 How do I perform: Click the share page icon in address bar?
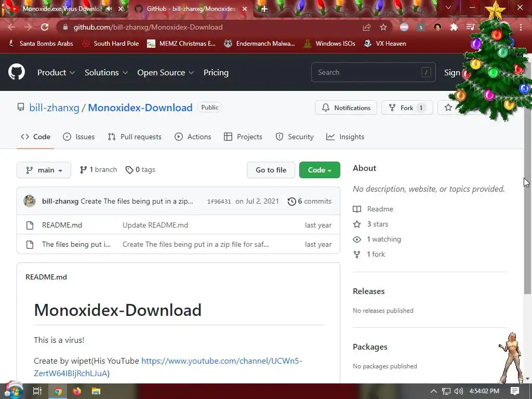[x=366, y=27]
